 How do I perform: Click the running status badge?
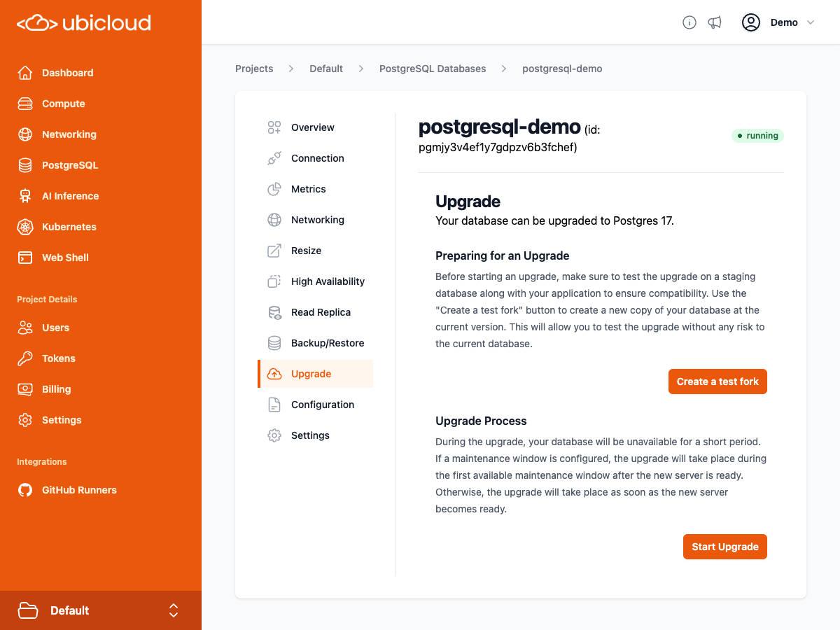tap(757, 135)
